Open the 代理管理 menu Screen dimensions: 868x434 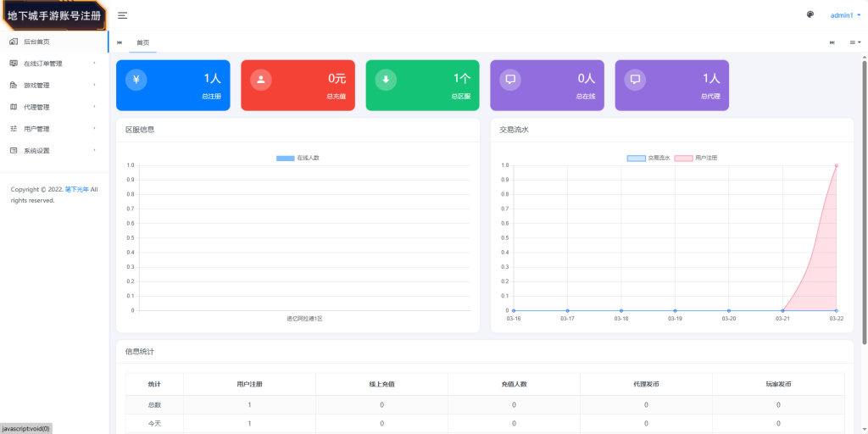[54, 107]
